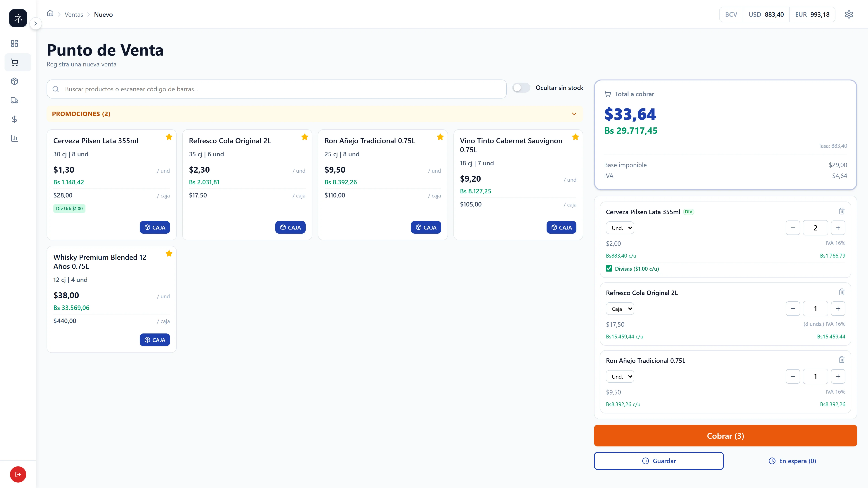
Task: Open Caja dropdown for Refresco Cola cart item
Action: click(x=620, y=309)
